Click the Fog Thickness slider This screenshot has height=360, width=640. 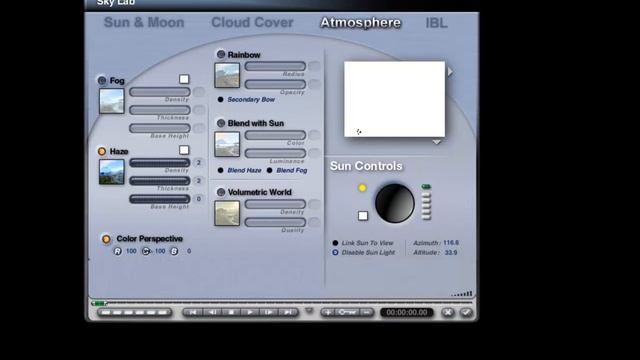[160, 110]
